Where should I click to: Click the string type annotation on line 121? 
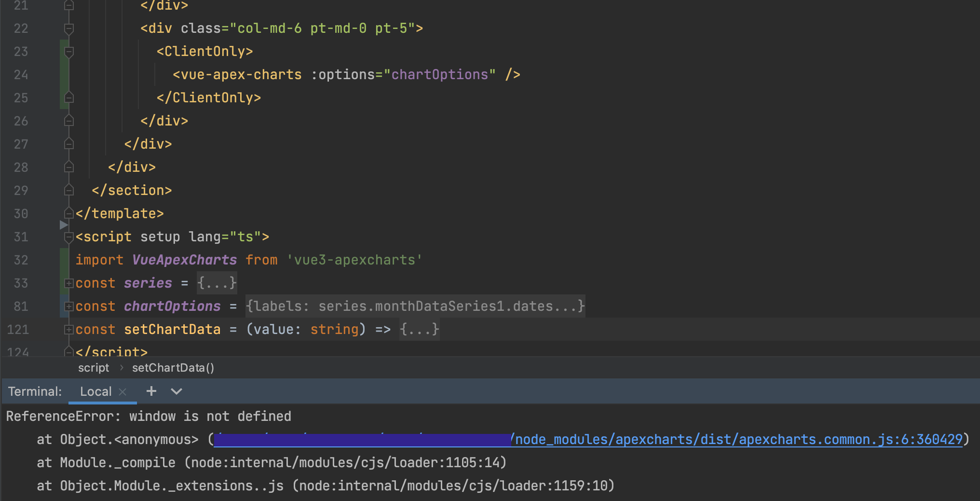(x=334, y=329)
